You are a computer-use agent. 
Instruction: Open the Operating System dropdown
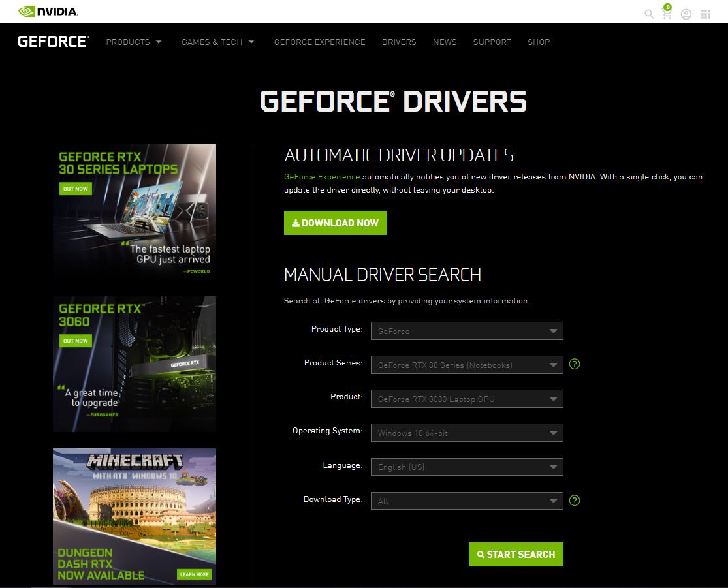pos(466,433)
